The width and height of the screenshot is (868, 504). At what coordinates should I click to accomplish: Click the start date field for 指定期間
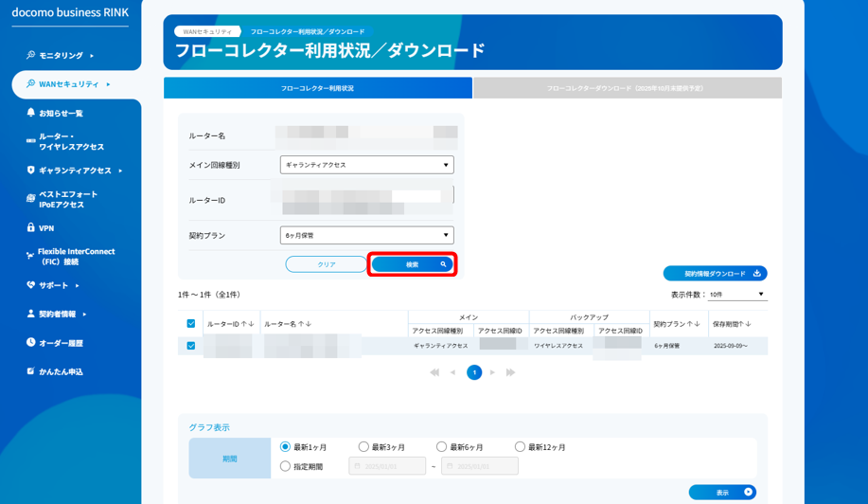coord(387,466)
